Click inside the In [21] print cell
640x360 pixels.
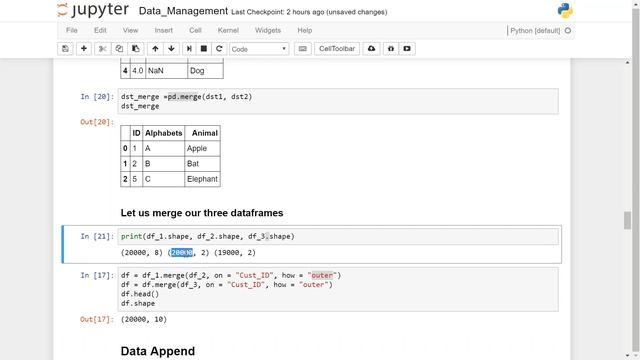coord(338,236)
